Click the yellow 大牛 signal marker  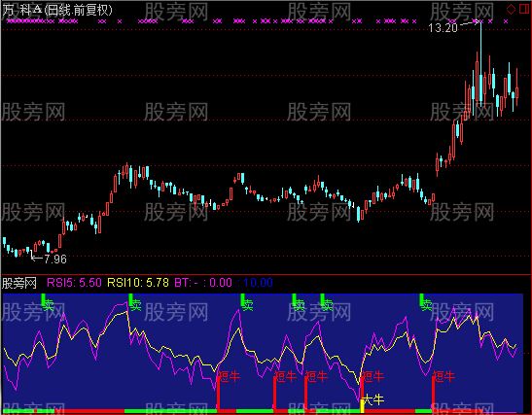coord(372,400)
